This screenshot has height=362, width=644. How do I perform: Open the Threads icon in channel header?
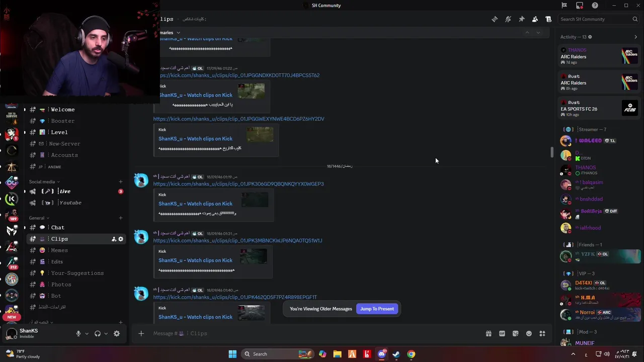(495, 19)
